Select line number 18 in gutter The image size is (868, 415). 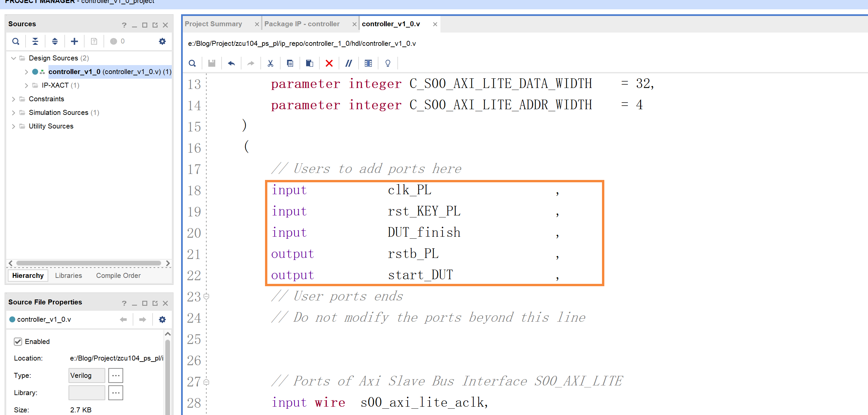[194, 190]
